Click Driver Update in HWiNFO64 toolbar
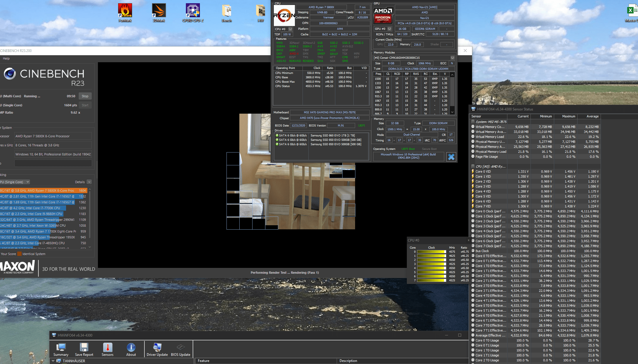 (x=157, y=349)
